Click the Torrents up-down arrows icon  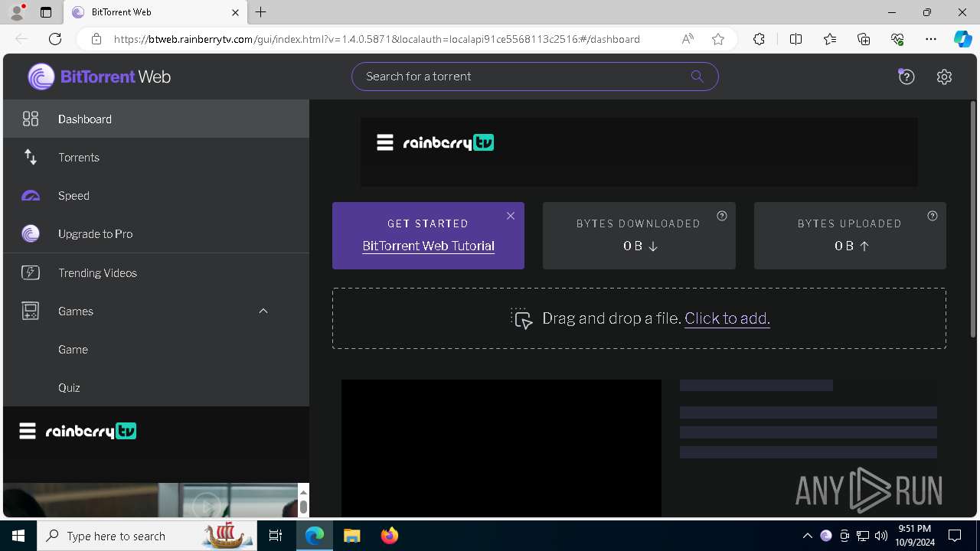click(31, 157)
